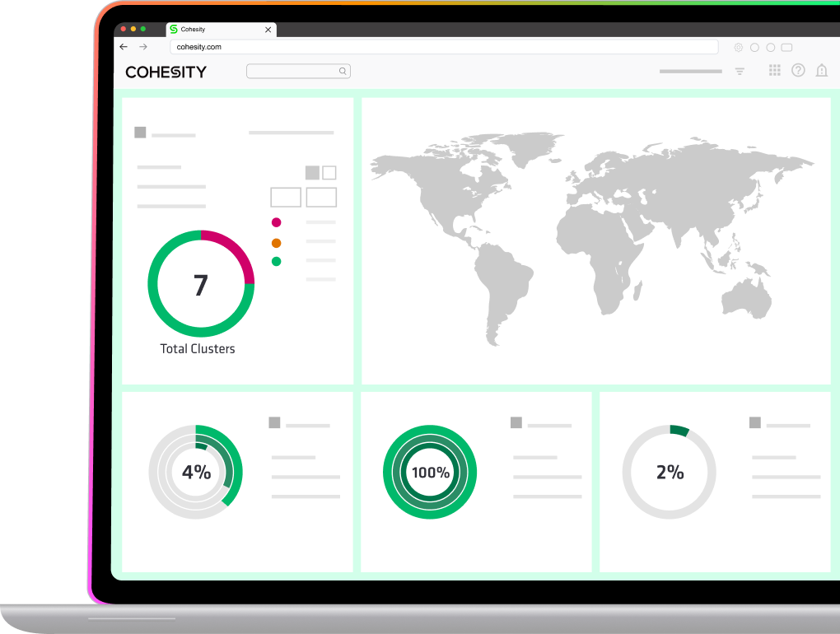Click the 100% progress ring

[429, 472]
